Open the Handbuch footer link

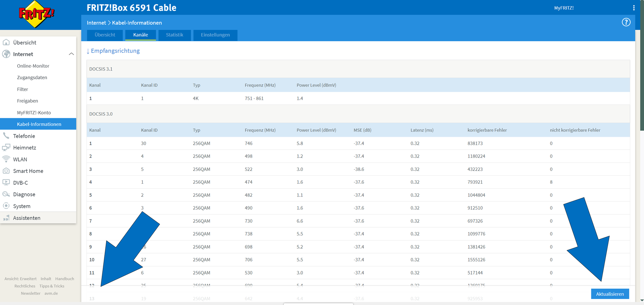tap(64, 279)
